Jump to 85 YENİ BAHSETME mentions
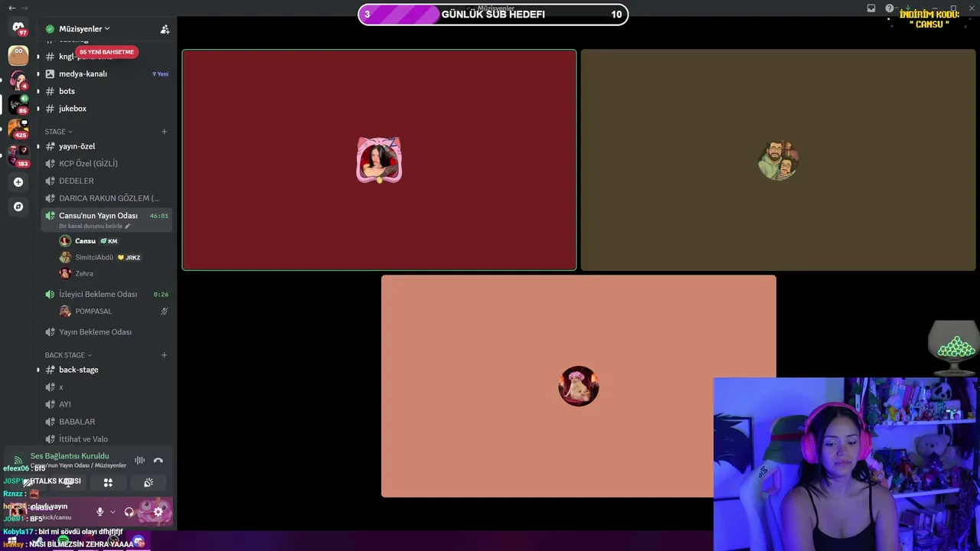Screen dimensions: 980x551 106,52
